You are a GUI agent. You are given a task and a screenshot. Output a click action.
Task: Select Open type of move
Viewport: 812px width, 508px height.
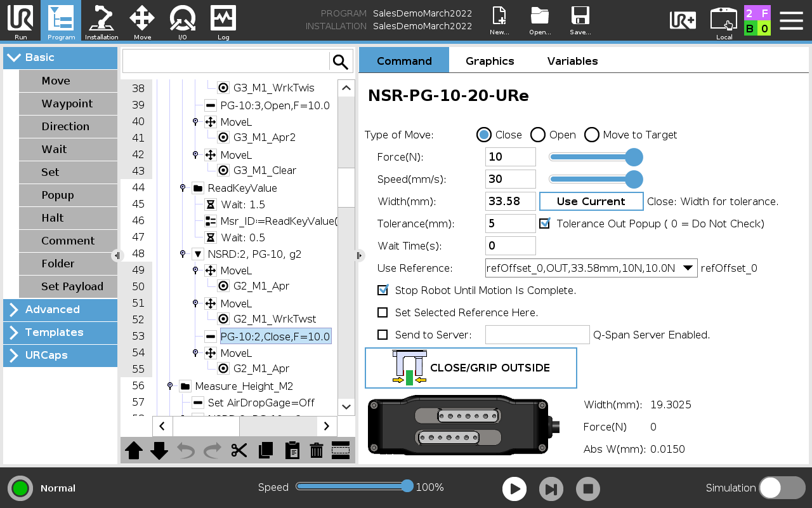pyautogui.click(x=538, y=135)
